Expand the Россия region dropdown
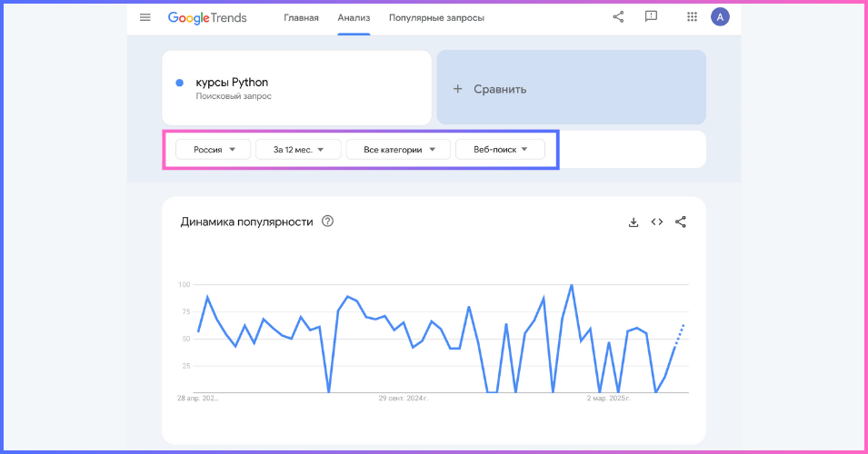This screenshot has height=454, width=868. 213,149
